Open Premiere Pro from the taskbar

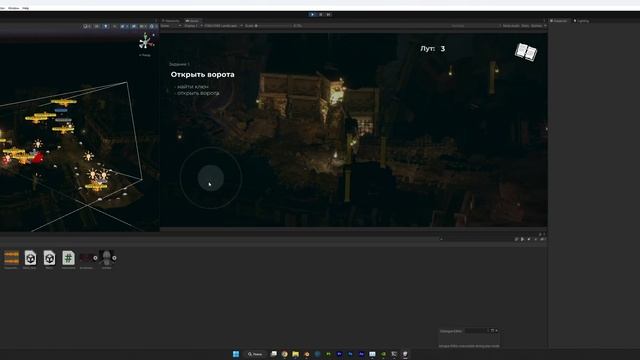(x=339, y=354)
